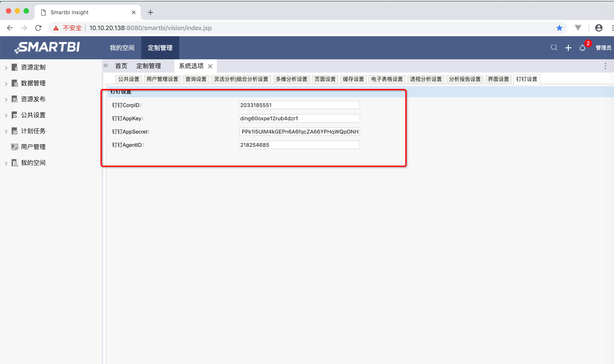Click the plus icon in Smartbi header
The image size is (614, 364).
[x=568, y=47]
